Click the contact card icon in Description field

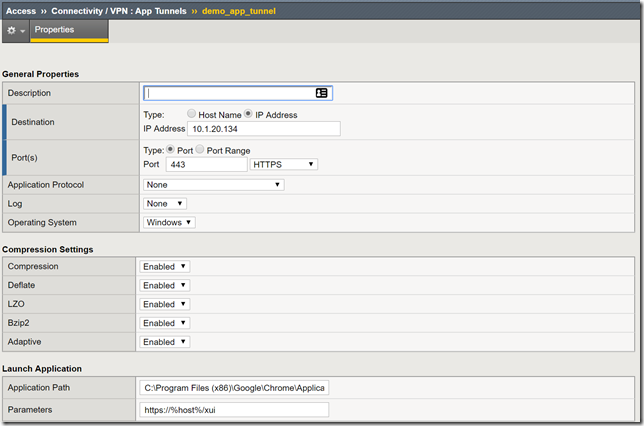click(321, 93)
